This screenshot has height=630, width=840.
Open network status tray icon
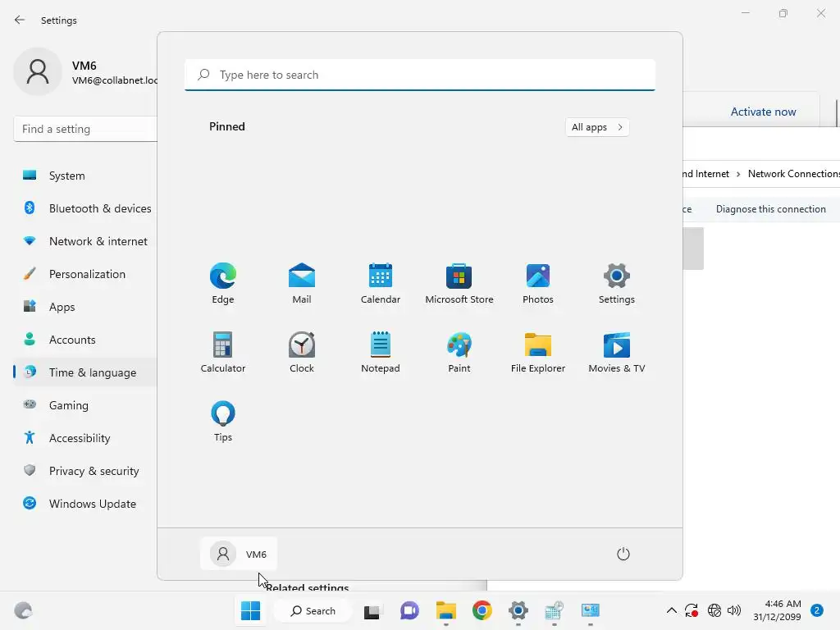click(714, 610)
